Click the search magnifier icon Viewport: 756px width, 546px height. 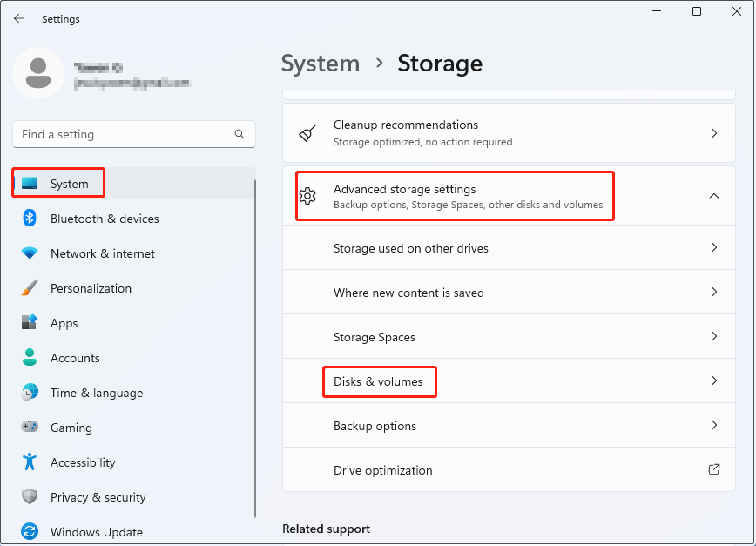pyautogui.click(x=240, y=134)
